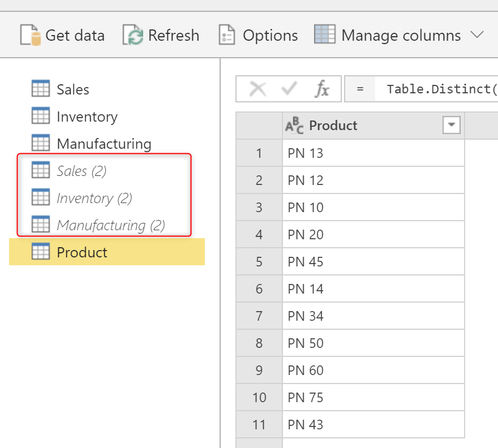Open the Product column filter dropdown
Screen dimensions: 498x448
click(452, 126)
